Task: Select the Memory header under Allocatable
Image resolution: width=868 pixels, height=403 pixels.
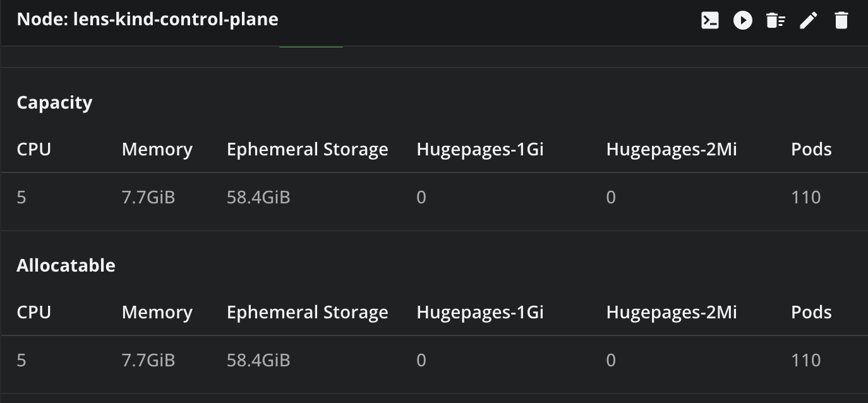Action: (157, 313)
